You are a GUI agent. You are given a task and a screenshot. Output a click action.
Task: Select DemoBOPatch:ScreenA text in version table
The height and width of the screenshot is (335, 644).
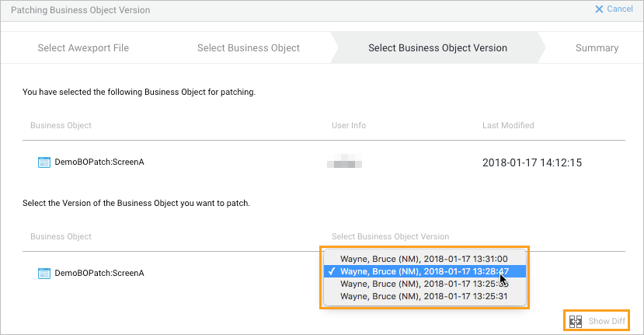(99, 273)
